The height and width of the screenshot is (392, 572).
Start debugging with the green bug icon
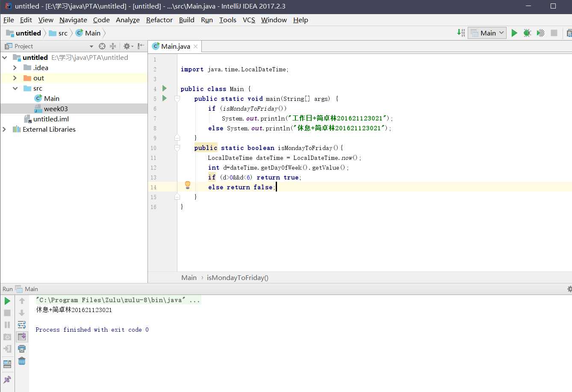coord(527,33)
